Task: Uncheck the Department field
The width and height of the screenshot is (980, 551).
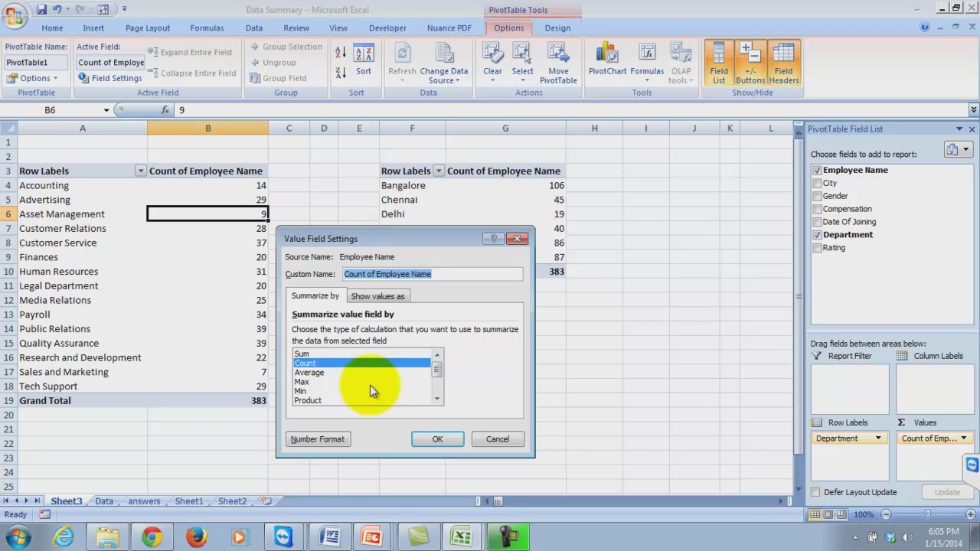Action: 817,235
